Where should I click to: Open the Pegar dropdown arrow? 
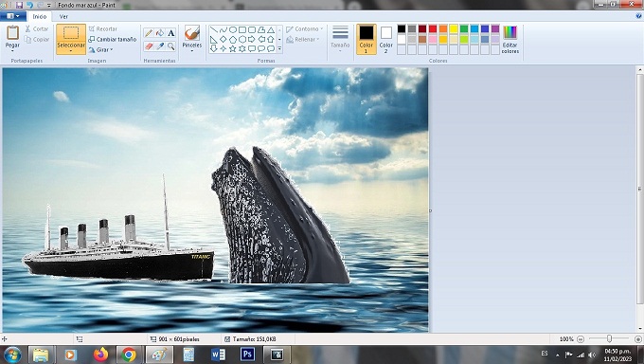[12, 50]
